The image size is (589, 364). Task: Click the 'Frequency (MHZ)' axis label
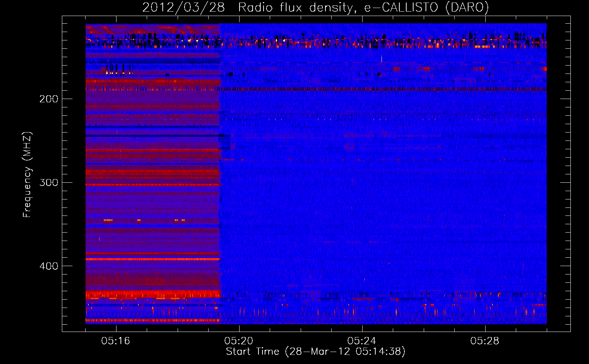27,175
